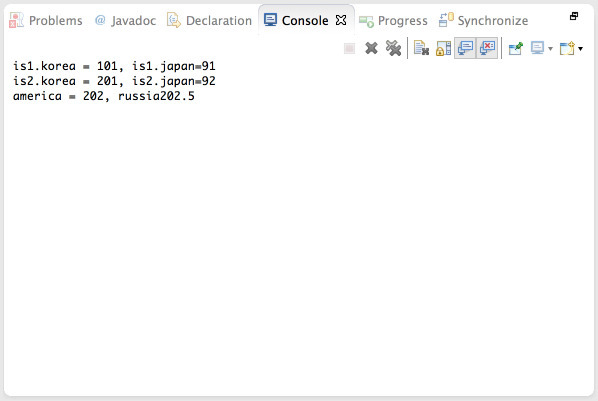Image resolution: width=598 pixels, height=401 pixels.
Task: Switch to the Problems tab
Action: coord(46,20)
